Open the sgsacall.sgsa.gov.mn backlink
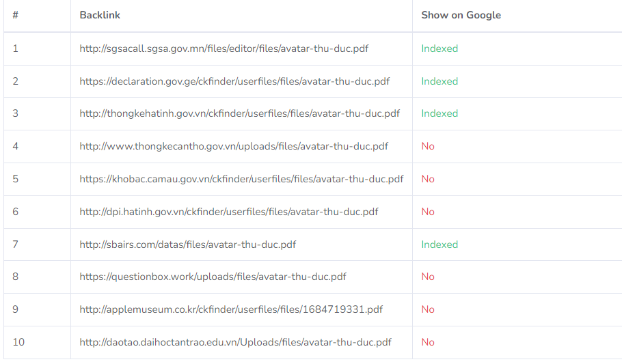 pos(224,48)
